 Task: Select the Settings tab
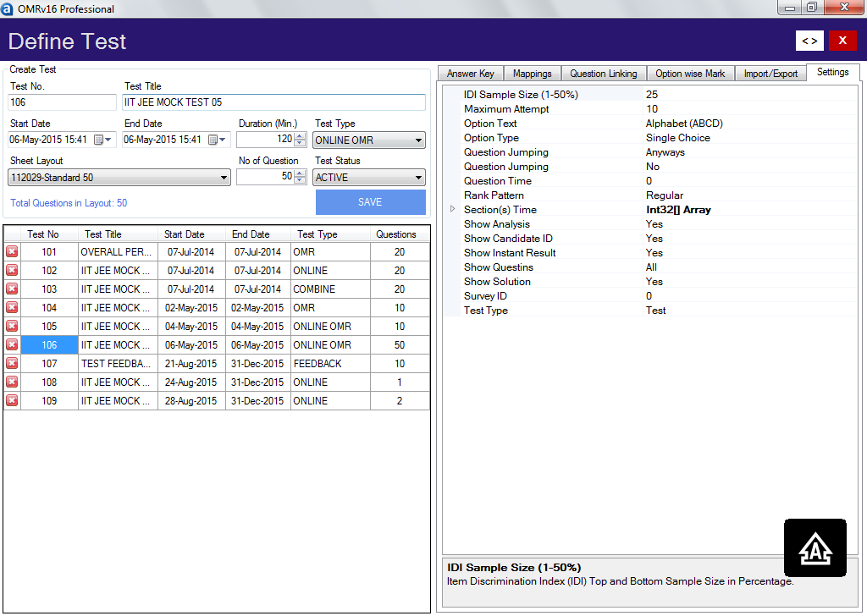tap(833, 73)
